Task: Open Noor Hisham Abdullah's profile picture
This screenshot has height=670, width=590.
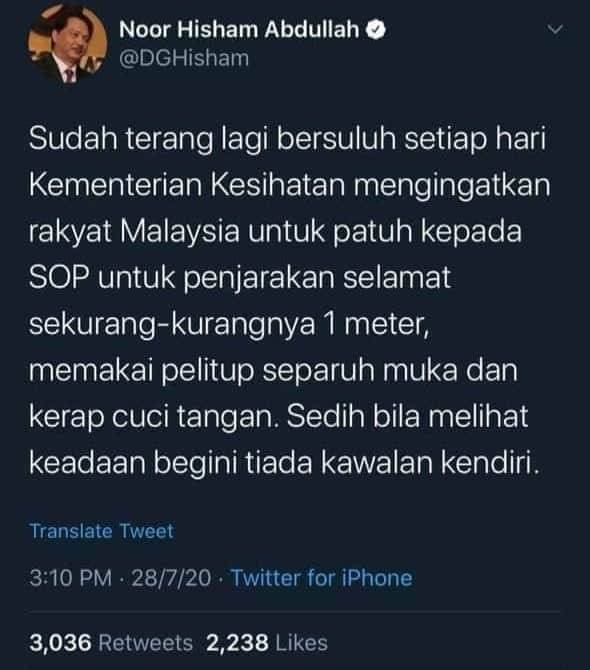Action: point(67,44)
